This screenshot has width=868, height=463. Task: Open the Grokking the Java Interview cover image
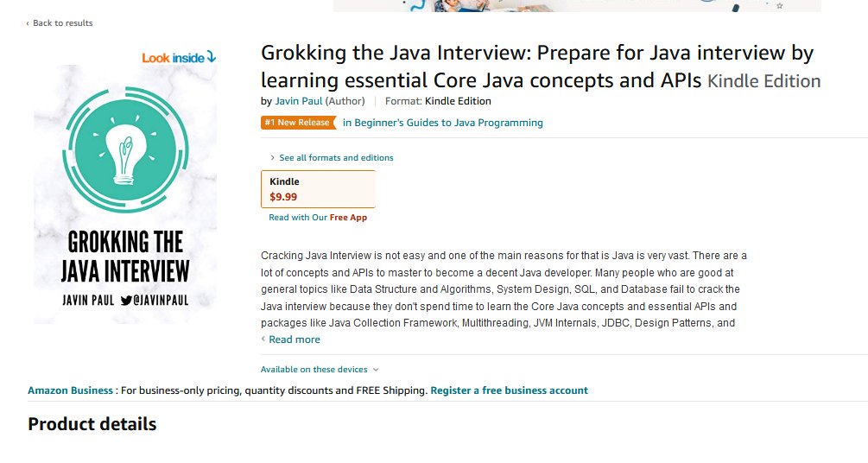(125, 193)
